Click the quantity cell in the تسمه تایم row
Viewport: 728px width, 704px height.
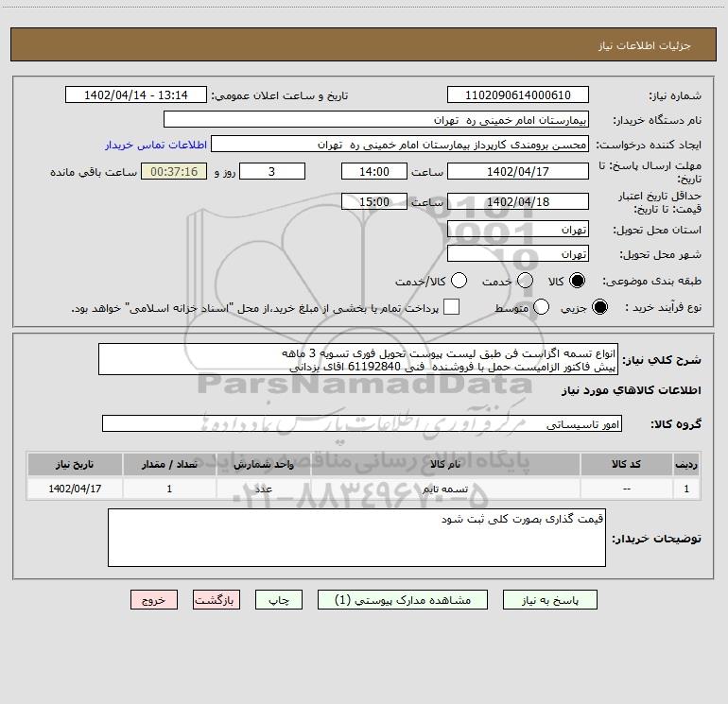(169, 489)
